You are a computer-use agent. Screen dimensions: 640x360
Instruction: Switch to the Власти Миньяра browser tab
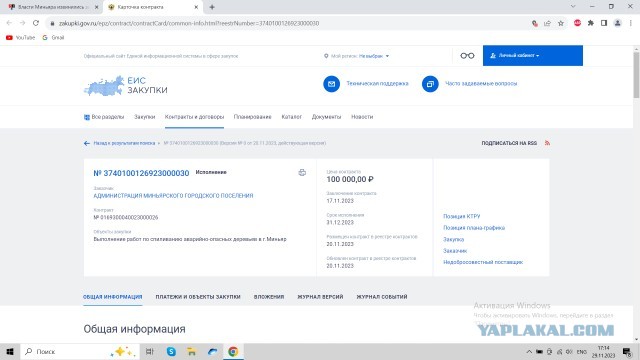(52, 7)
